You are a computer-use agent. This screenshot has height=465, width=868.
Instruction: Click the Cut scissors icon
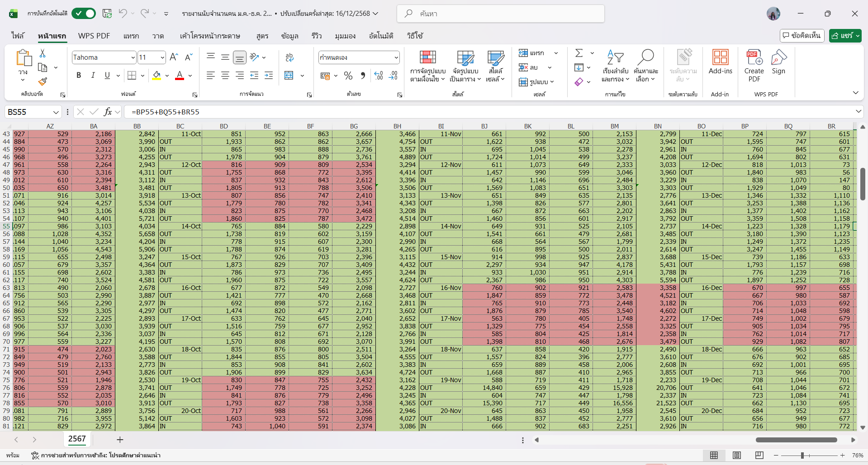[43, 53]
